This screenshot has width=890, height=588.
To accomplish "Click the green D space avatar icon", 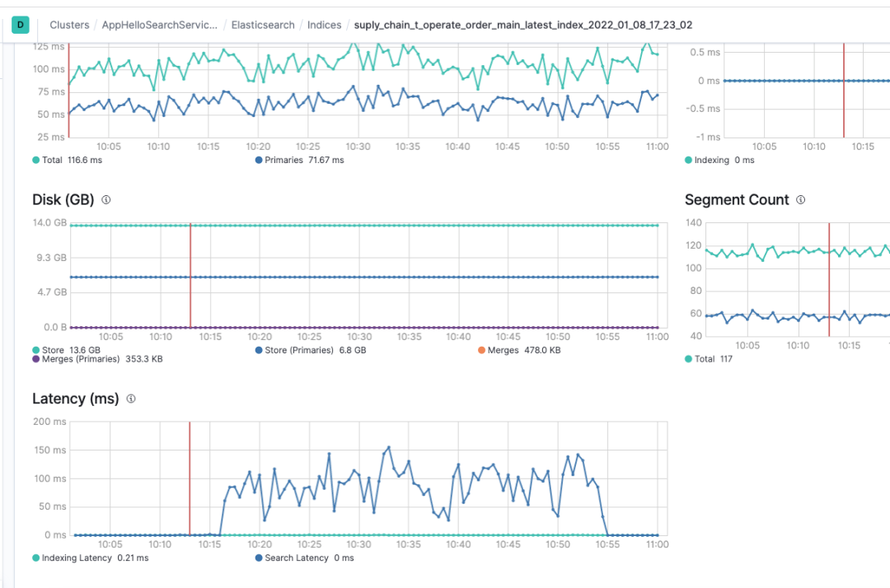I will pos(21,25).
